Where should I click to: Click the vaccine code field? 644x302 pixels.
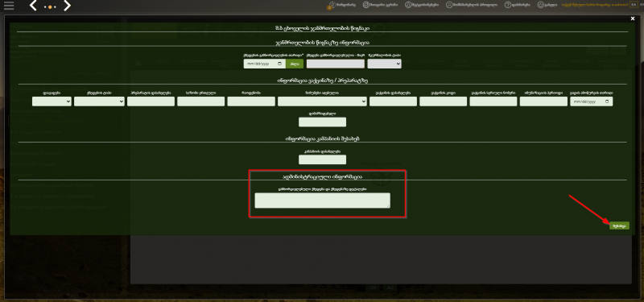click(444, 101)
